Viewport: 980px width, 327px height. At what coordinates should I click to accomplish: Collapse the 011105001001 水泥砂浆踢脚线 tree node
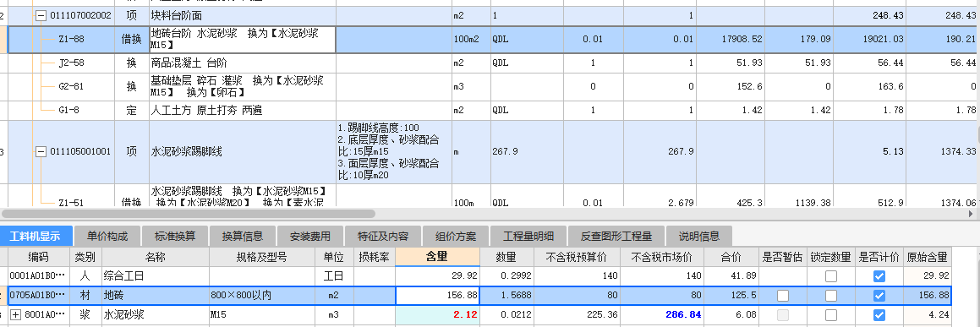(41, 151)
